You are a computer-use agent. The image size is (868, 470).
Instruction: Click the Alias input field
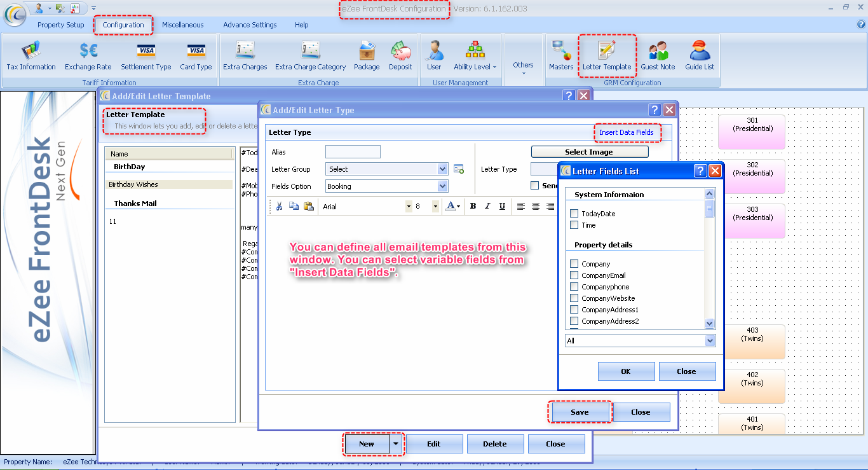pyautogui.click(x=353, y=152)
